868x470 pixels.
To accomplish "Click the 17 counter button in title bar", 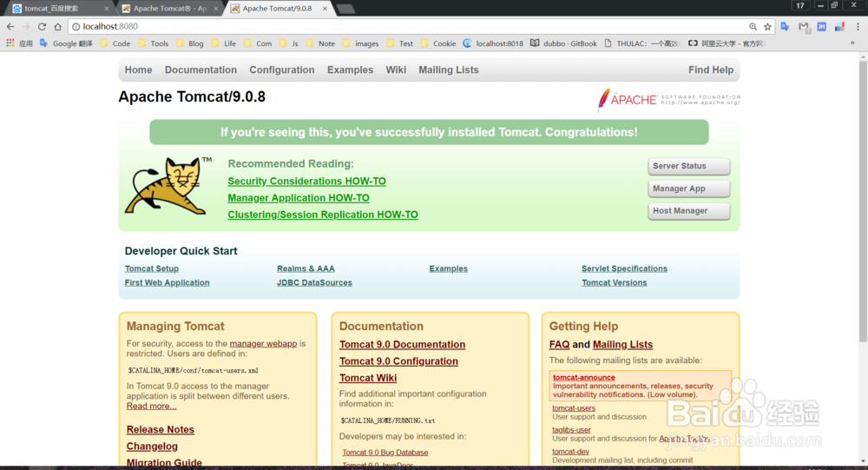I will [800, 5].
